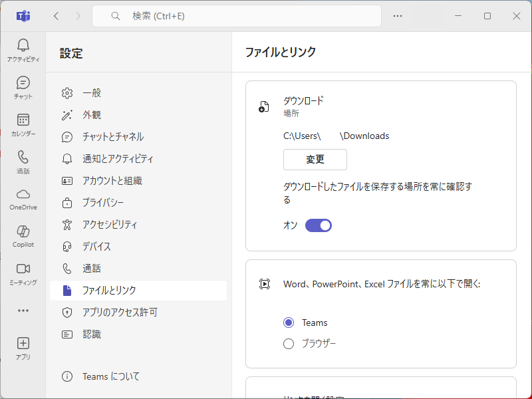Screen dimensions: 532x399
Task: Open the Calendar icon
Action: 23,120
